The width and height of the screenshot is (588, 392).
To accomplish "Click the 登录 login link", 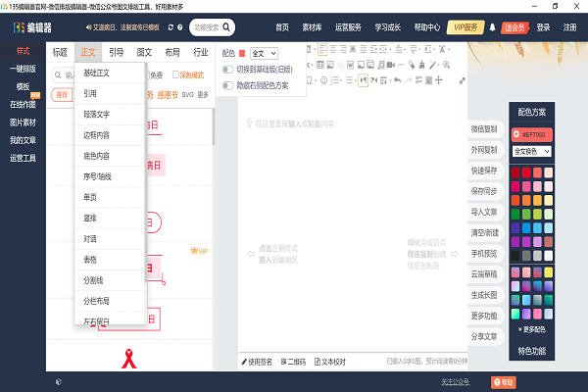I will [x=544, y=27].
